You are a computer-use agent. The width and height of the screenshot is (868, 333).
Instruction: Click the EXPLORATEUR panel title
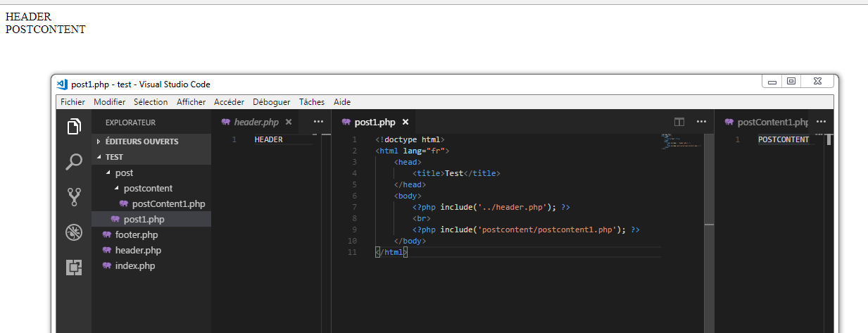[130, 122]
